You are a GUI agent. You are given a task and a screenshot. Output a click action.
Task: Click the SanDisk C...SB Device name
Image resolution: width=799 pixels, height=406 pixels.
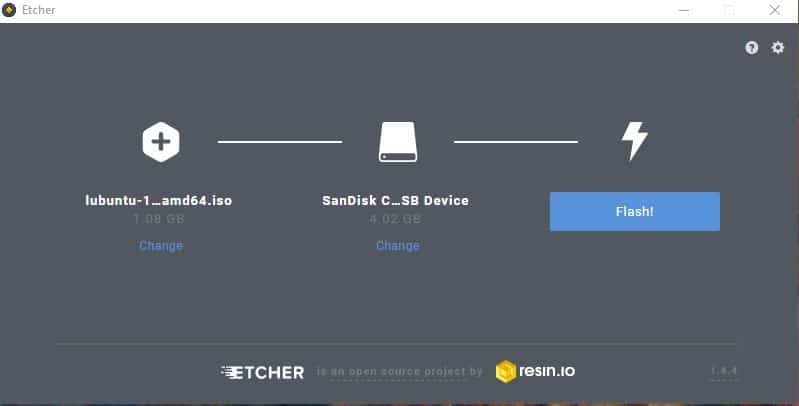[395, 200]
